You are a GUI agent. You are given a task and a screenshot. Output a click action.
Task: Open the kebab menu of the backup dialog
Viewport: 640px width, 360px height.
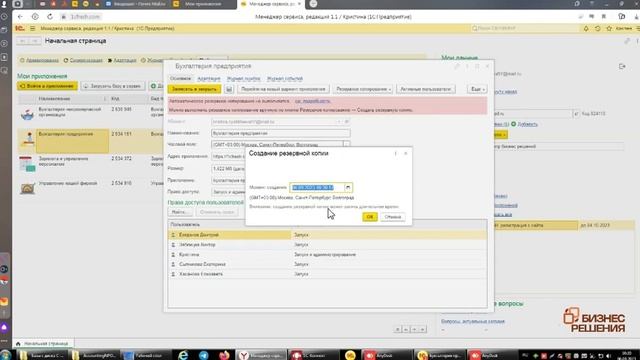[396, 153]
